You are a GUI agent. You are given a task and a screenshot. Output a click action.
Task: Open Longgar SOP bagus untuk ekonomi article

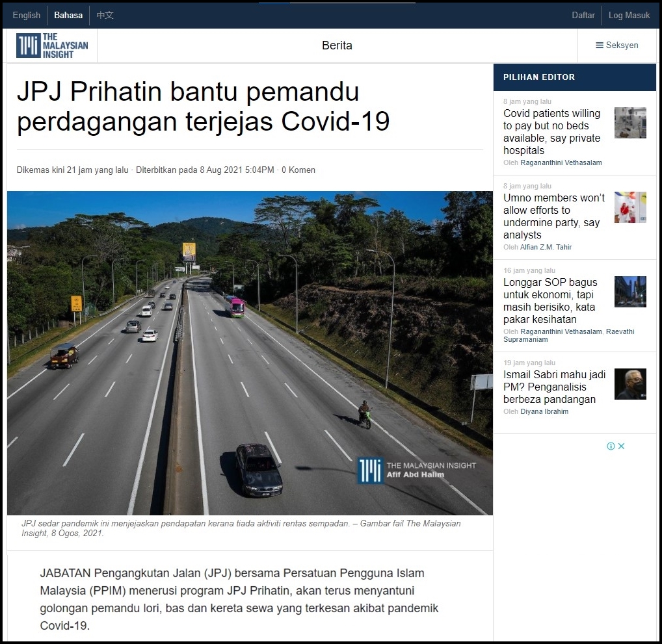point(550,301)
